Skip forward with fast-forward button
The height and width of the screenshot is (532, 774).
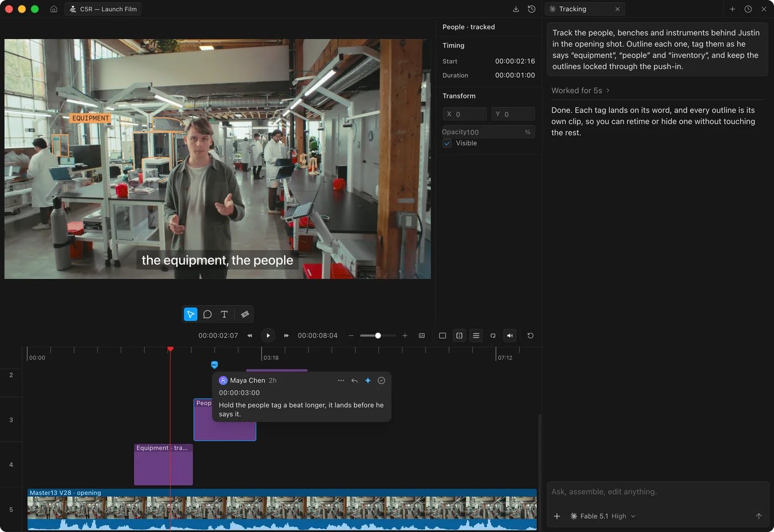(x=286, y=336)
